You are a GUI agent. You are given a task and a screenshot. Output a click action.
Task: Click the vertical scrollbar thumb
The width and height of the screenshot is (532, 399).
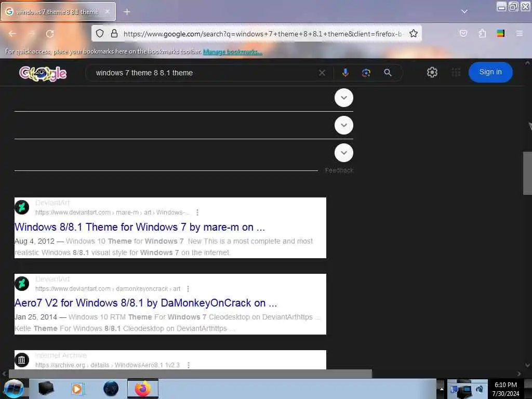527,173
